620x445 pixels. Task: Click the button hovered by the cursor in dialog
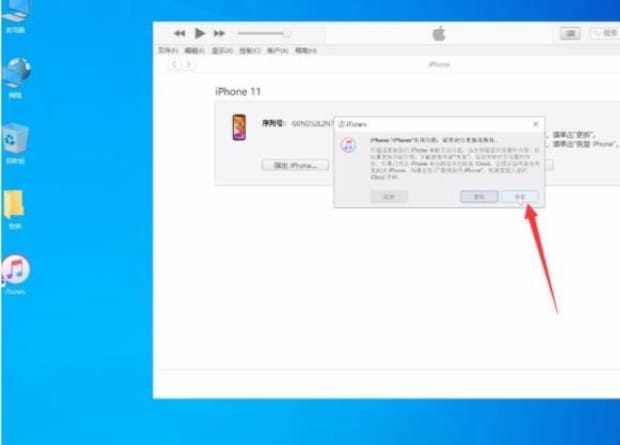click(520, 197)
